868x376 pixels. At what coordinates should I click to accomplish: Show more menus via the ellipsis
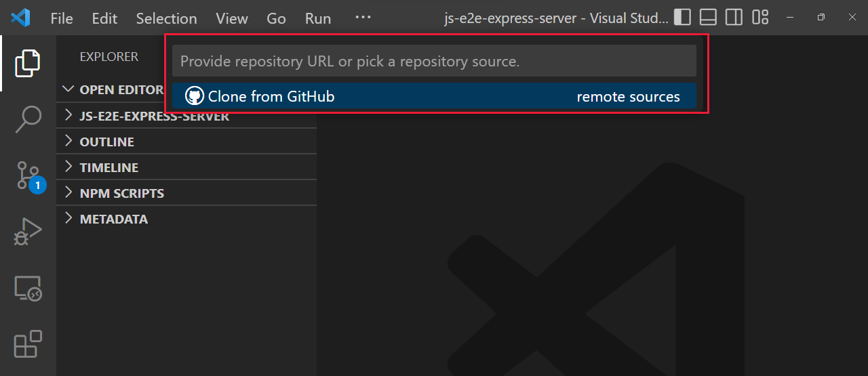363,18
